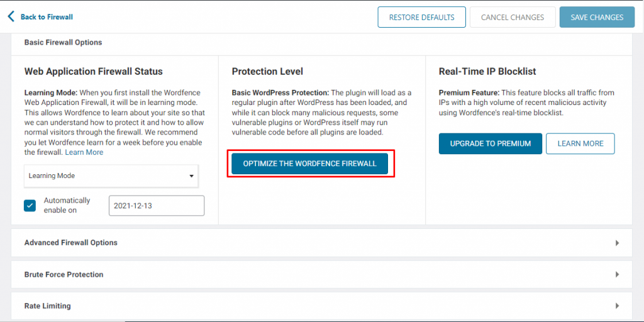Click arrow icon on Advanced Firewall Options row

tap(617, 243)
